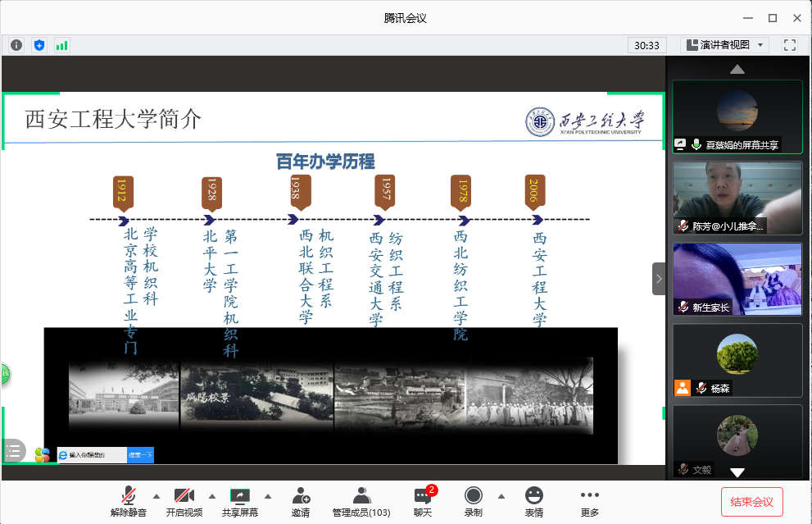Open the blue security shield icon
The width and height of the screenshot is (812, 524).
tap(39, 45)
